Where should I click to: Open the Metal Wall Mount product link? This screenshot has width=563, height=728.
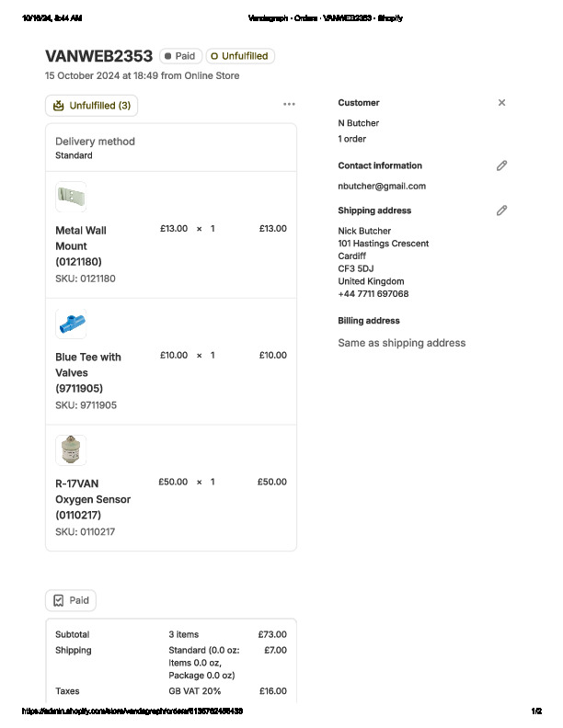coord(81,245)
